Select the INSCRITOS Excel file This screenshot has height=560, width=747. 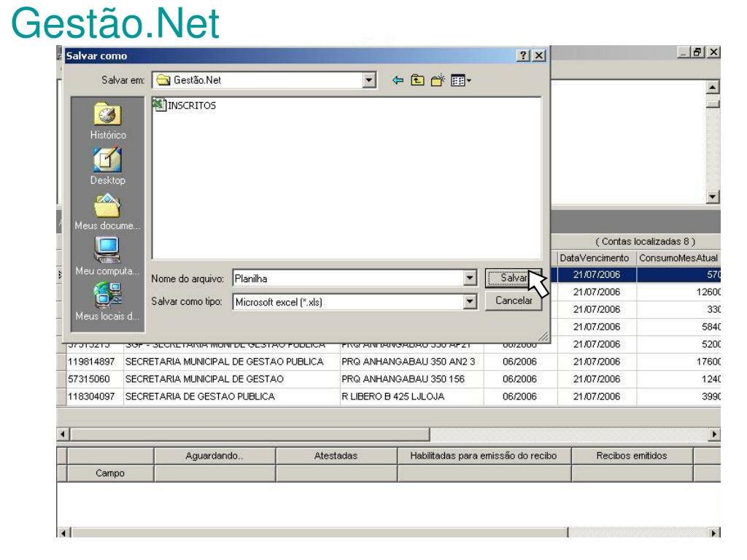tap(185, 105)
